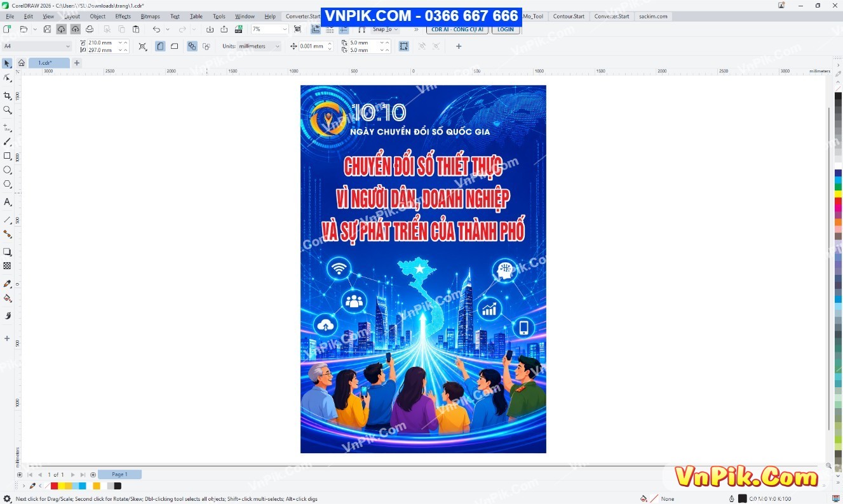
Task: Toggle apply layout to All Pages
Action: click(192, 46)
